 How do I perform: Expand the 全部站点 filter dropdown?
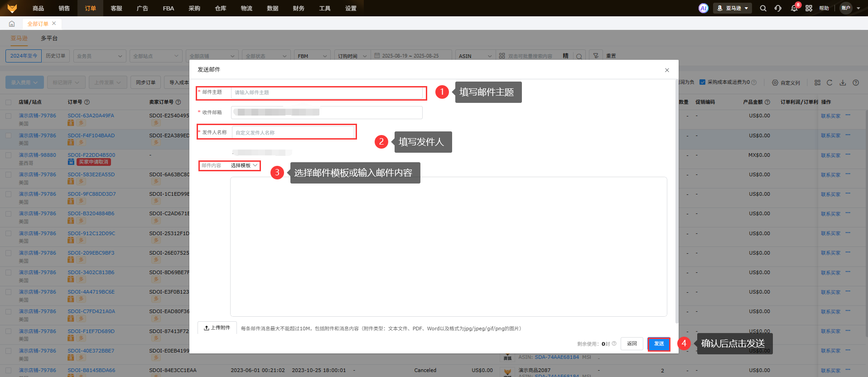156,56
